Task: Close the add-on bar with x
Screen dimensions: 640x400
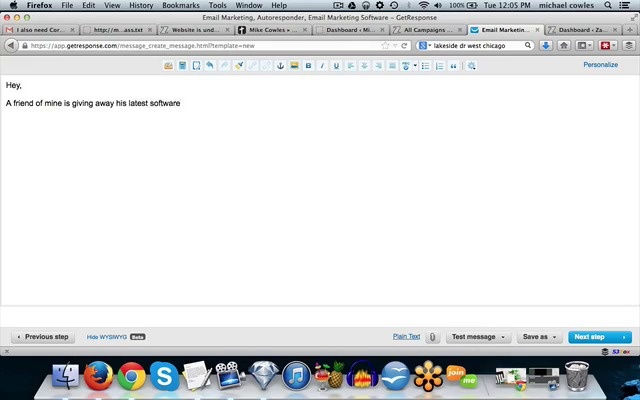Action: [x=7, y=351]
